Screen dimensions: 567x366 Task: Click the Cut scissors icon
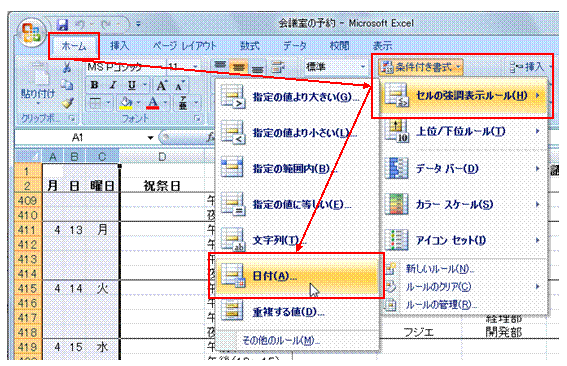coord(67,67)
